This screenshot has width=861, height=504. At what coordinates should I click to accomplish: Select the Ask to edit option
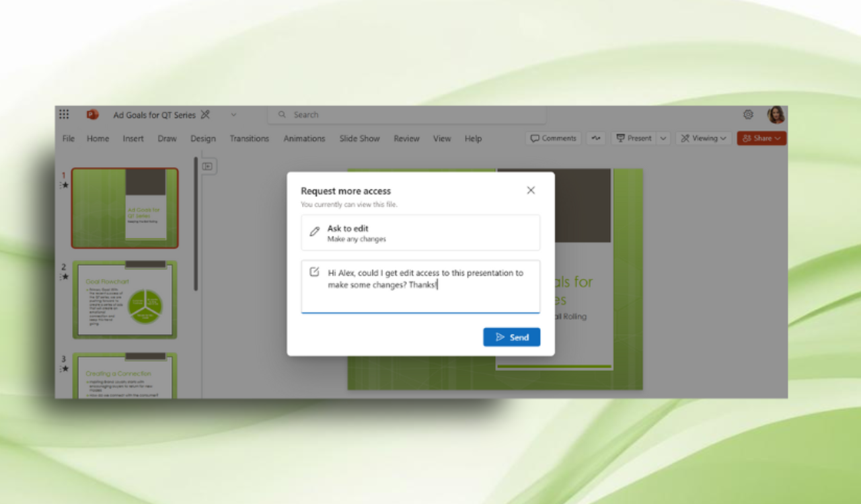[x=420, y=233]
